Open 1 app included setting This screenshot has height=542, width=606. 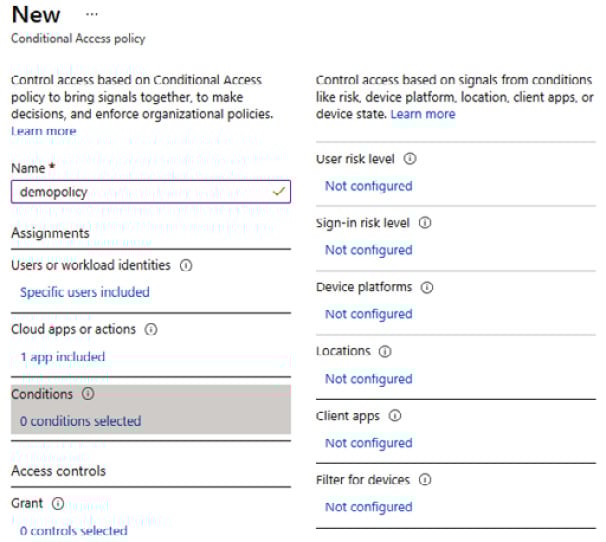63,356
